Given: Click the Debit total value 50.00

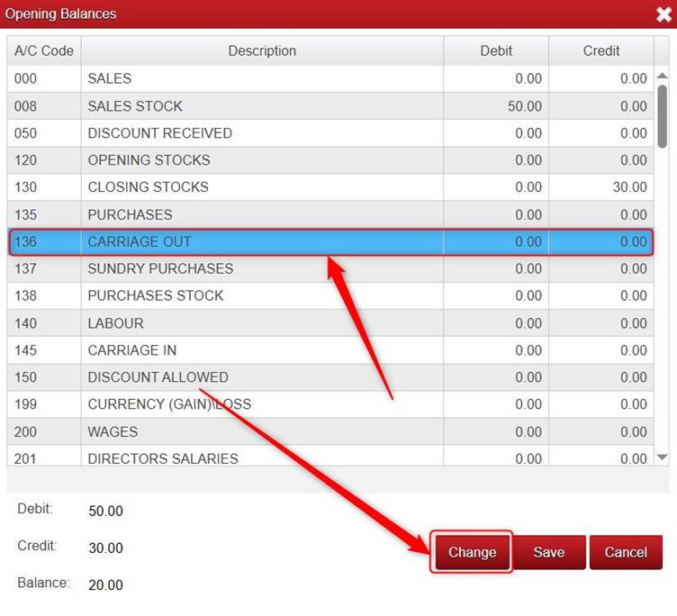Looking at the screenshot, I should tap(106, 511).
